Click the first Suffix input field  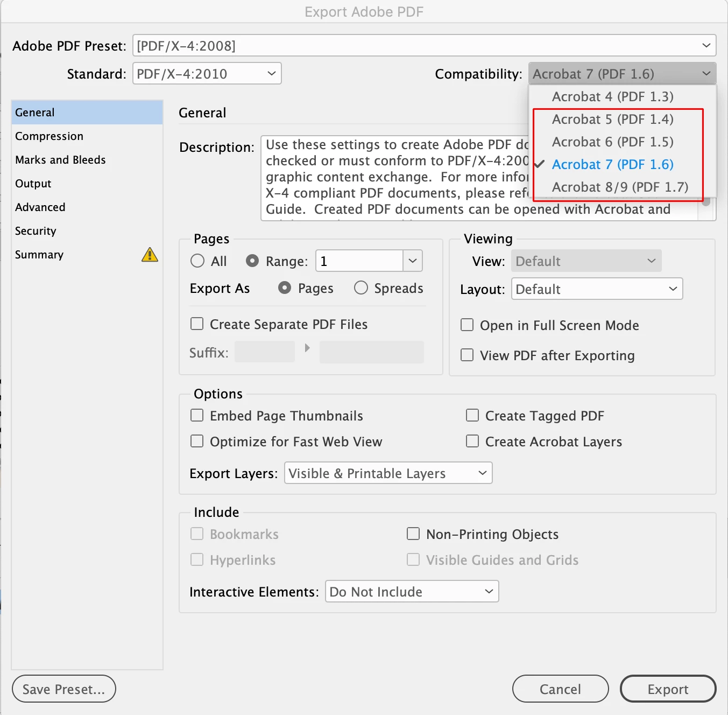tap(265, 352)
